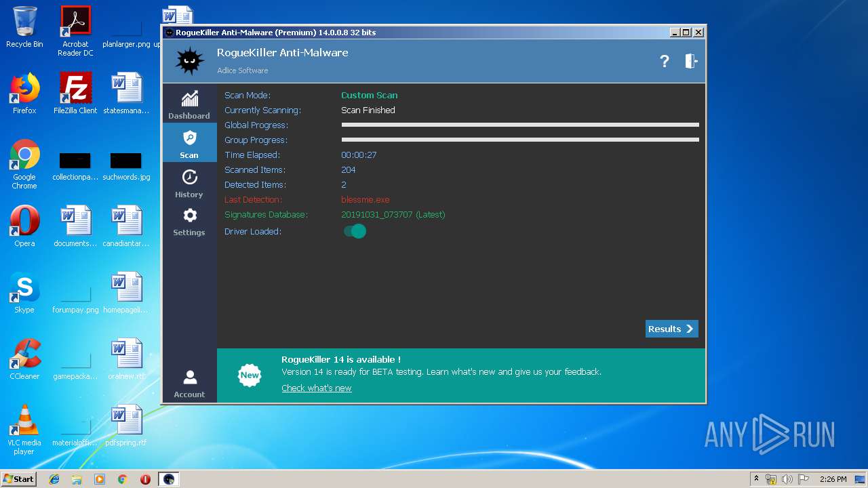This screenshot has width=868, height=488.
Task: Open media player icon in taskbar
Action: coord(100,479)
